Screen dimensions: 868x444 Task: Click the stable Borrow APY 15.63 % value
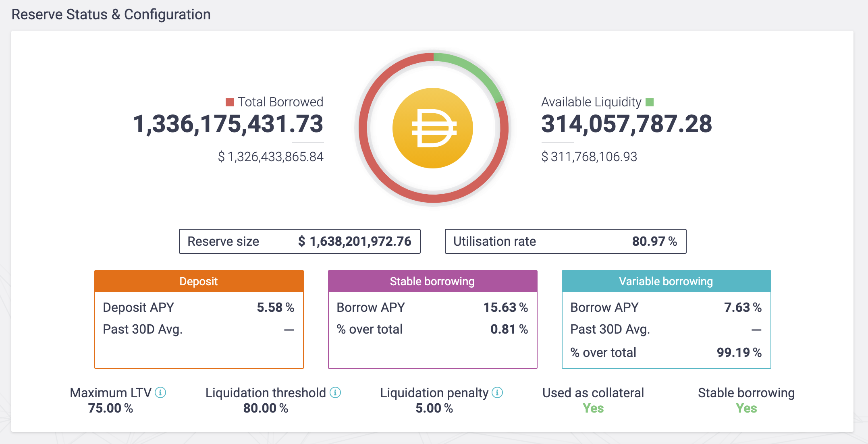tap(506, 307)
